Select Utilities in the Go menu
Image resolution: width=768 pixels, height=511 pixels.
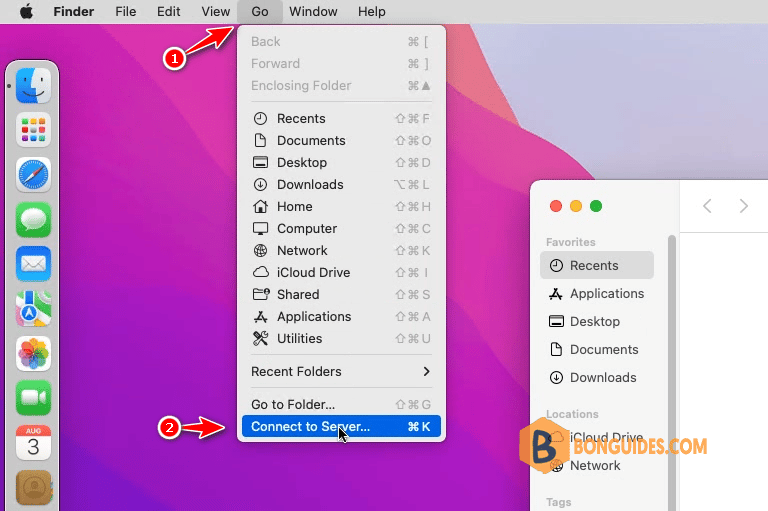point(341,339)
